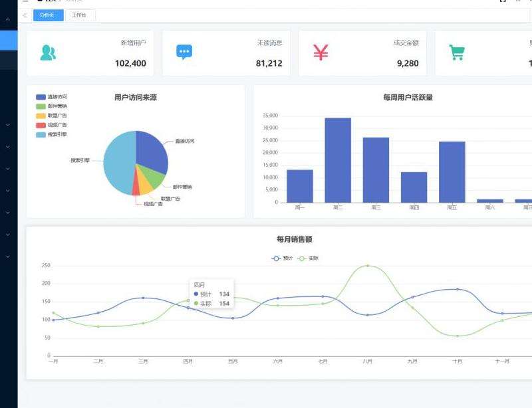Click the green shopping cart icon
This screenshot has width=532, height=408.
[x=457, y=52]
